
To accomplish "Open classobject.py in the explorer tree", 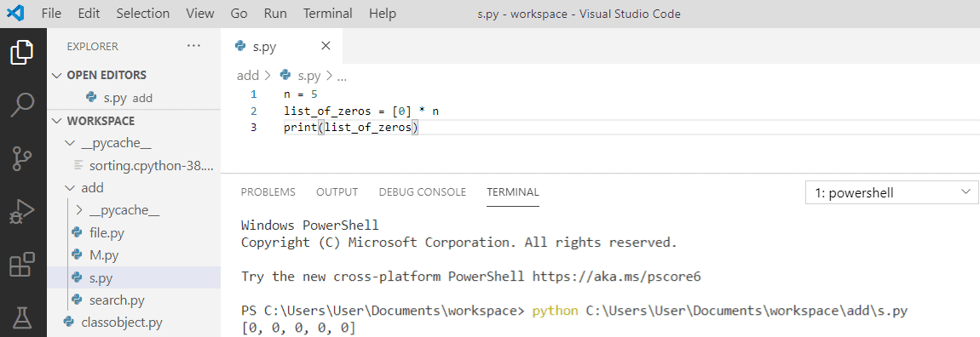I will 134,323.
